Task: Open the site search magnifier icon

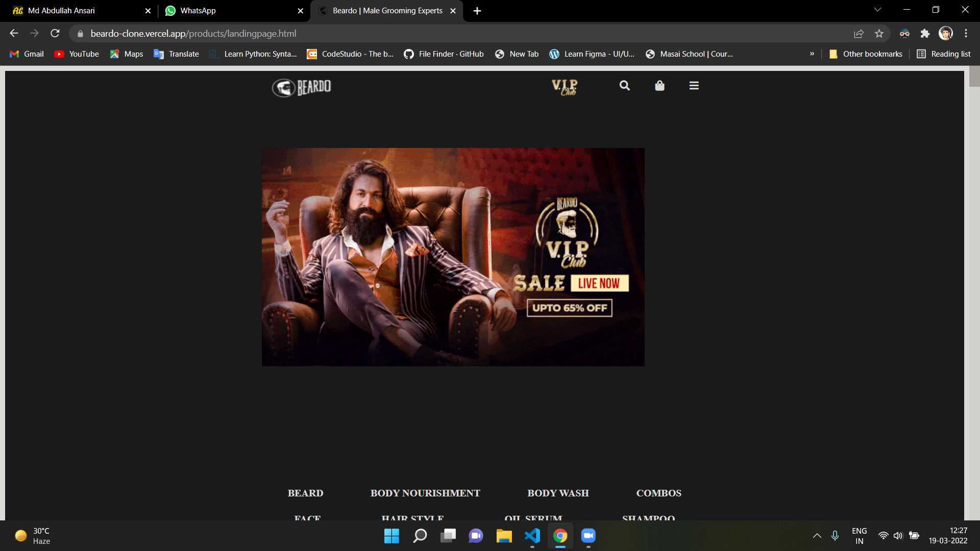Action: [x=625, y=86]
